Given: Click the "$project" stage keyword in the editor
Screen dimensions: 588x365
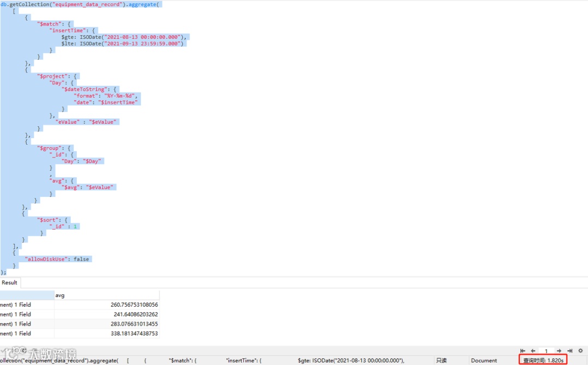Looking at the screenshot, I should pyautogui.click(x=52, y=76).
